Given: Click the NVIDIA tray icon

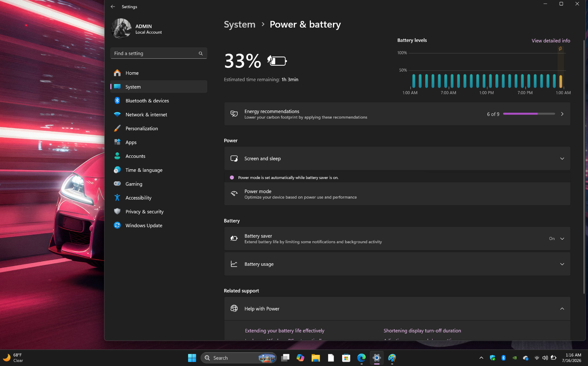Looking at the screenshot, I should click(x=515, y=358).
